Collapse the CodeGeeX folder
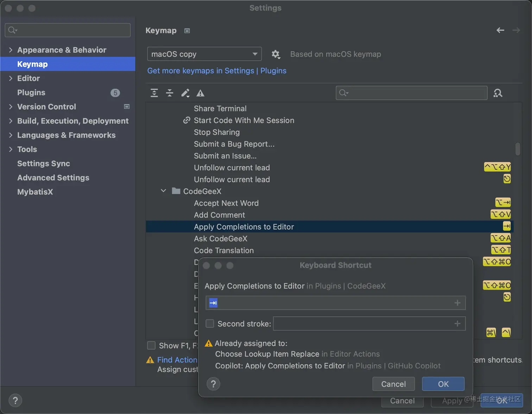The height and width of the screenshot is (414, 532). [x=163, y=191]
